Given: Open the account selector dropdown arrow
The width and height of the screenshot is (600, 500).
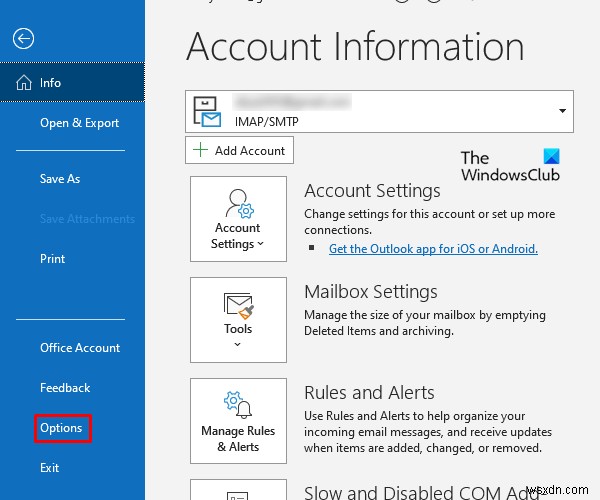Looking at the screenshot, I should pos(562,111).
